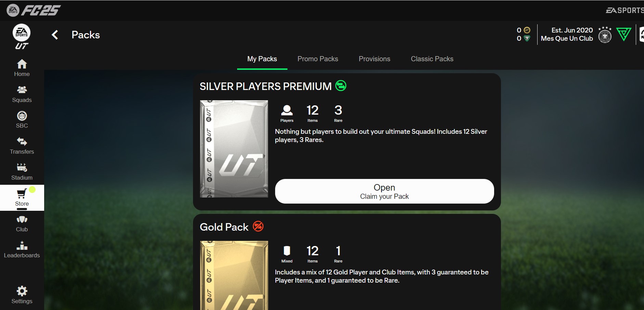Switch to the Provisions tab
This screenshot has width=644, height=310.
[x=374, y=59]
